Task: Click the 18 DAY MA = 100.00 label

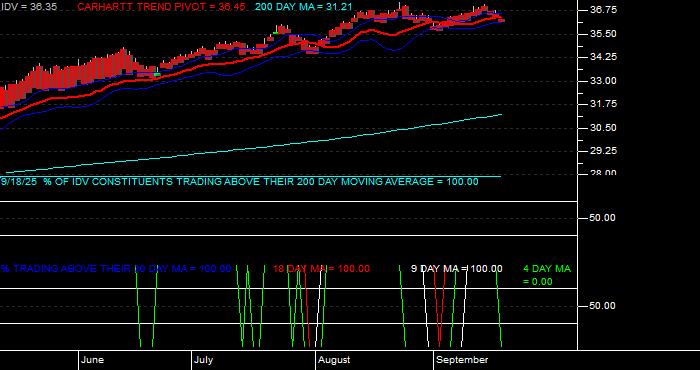Action: (321, 269)
